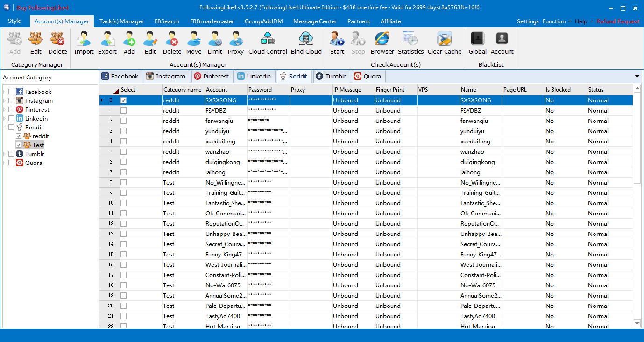644x342 pixels.
Task: Toggle the Instagram category checkbox in tree
Action: pyautogui.click(x=11, y=101)
